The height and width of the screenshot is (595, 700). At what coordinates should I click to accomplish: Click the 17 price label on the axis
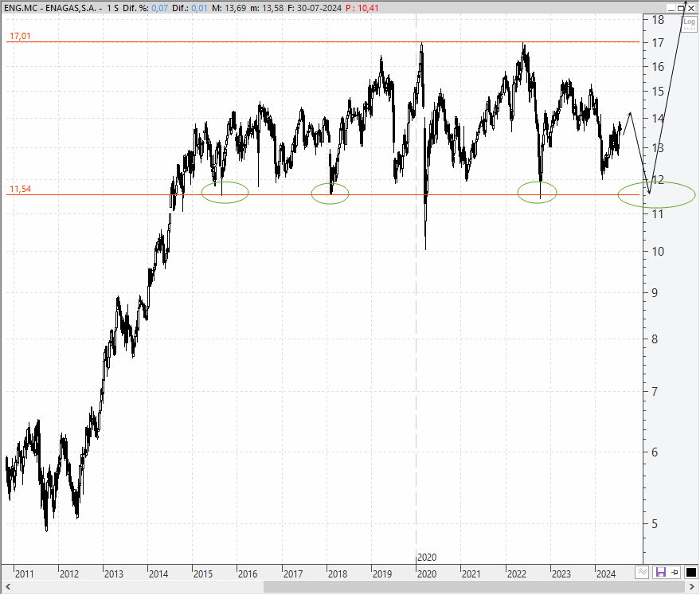point(658,43)
